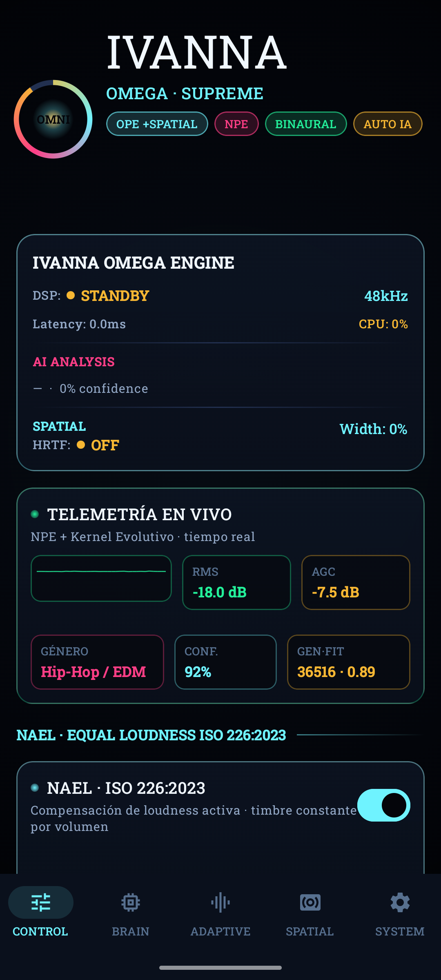Image resolution: width=441 pixels, height=980 pixels.
Task: Select the BINAURAL chip
Action: pyautogui.click(x=306, y=124)
